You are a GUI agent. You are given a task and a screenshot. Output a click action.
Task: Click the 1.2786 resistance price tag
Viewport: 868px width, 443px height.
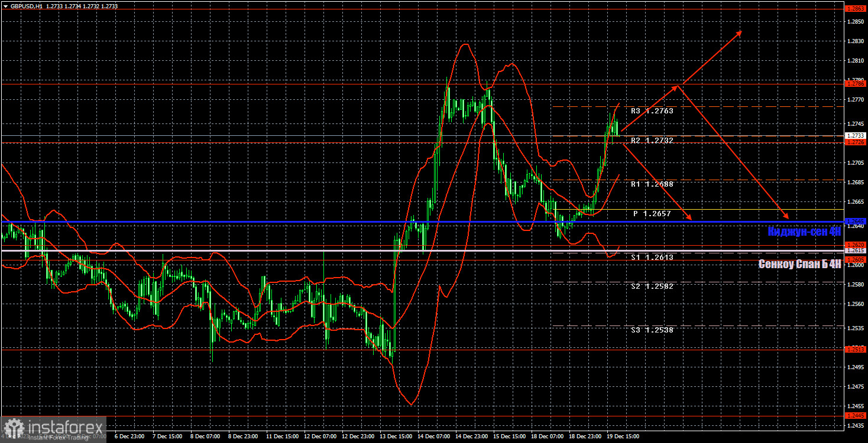point(856,84)
